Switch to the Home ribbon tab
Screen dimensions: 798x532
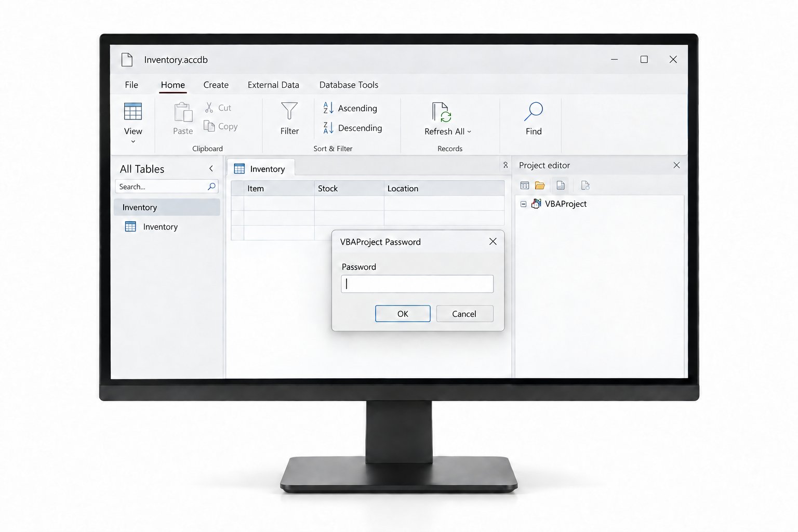(173, 85)
